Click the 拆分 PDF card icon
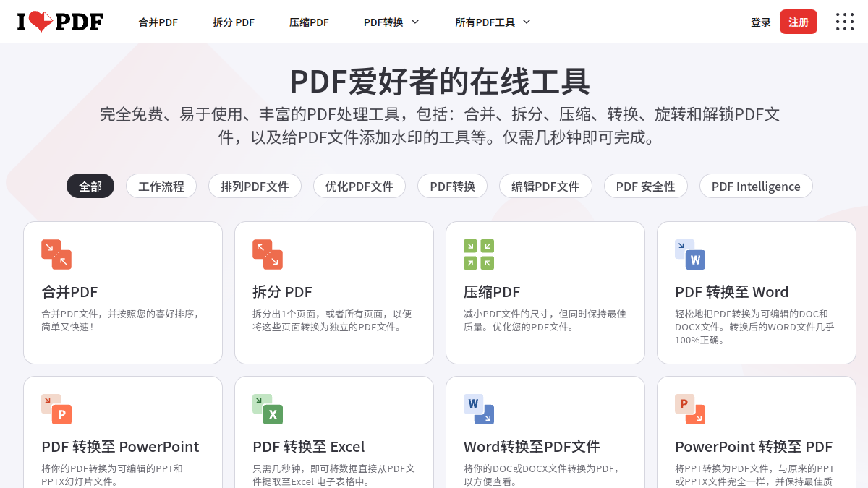868x488 pixels. (x=268, y=254)
